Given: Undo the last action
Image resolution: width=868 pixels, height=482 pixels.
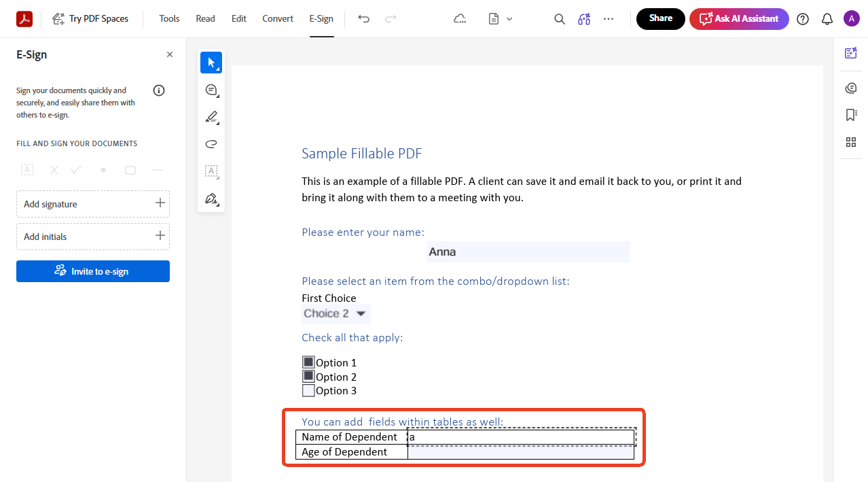Looking at the screenshot, I should pyautogui.click(x=364, y=18).
